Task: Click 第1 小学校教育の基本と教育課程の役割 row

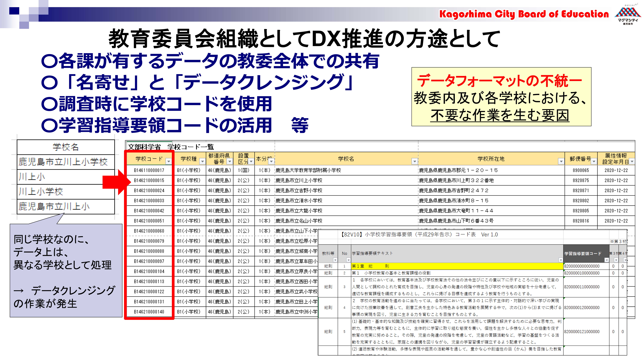Action: pos(457,273)
